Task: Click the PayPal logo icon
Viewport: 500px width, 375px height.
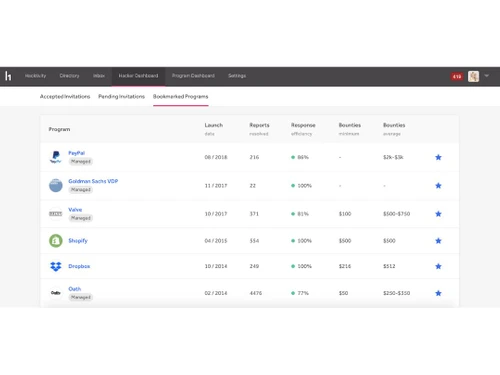Action: 56,157
